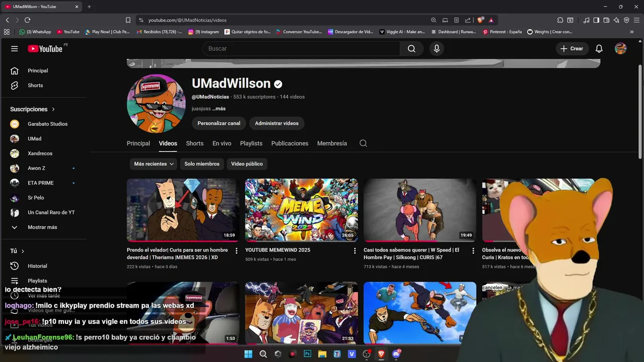Open the Más recientes sort dropdown

[153, 164]
